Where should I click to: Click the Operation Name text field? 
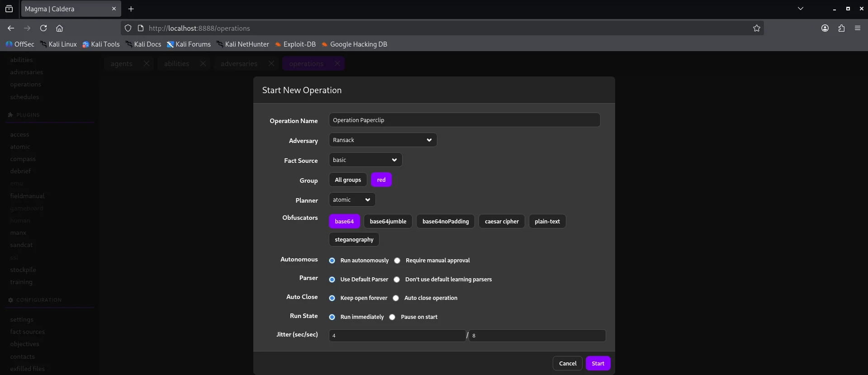[x=464, y=120]
